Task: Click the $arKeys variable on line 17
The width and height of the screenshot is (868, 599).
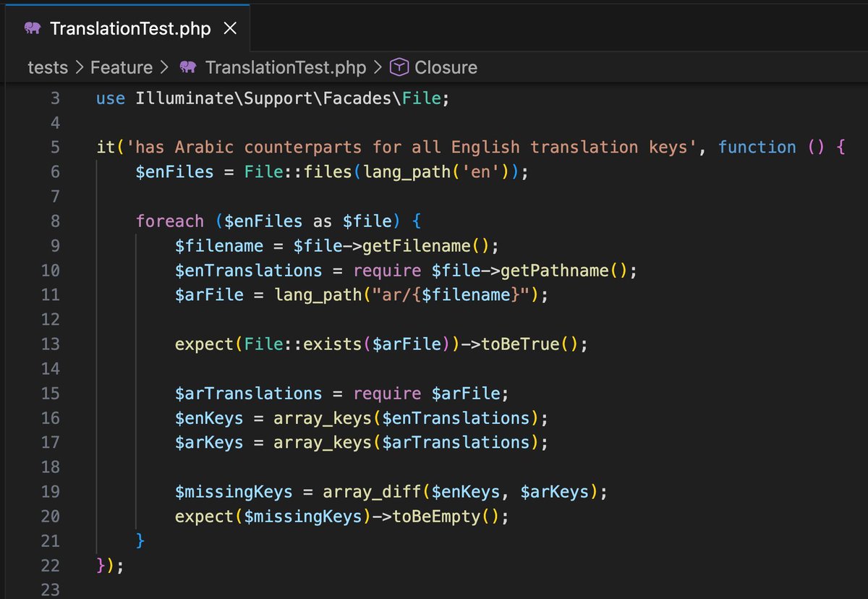Action: coord(209,443)
